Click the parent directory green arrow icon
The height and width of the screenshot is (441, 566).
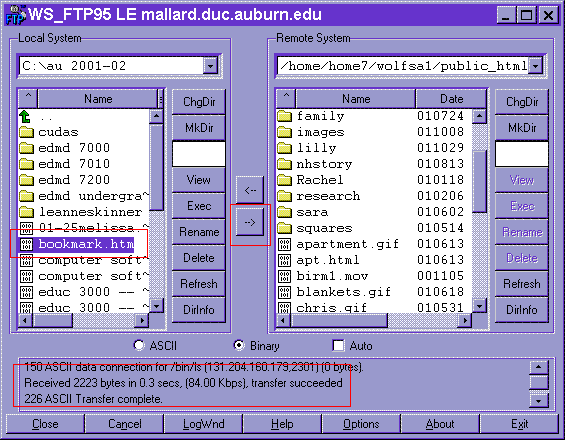[25, 116]
